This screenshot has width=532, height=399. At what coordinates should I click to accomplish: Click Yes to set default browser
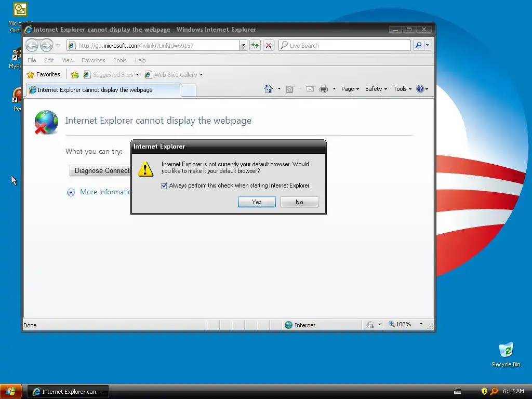click(x=257, y=202)
